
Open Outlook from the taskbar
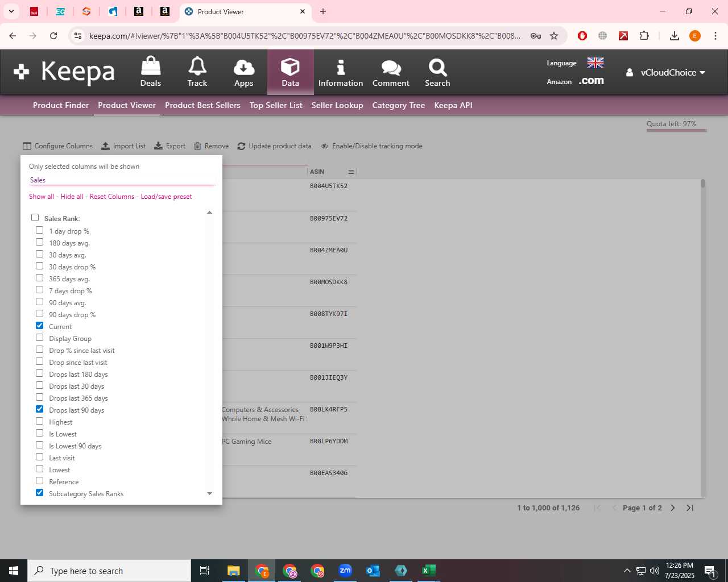click(x=373, y=571)
